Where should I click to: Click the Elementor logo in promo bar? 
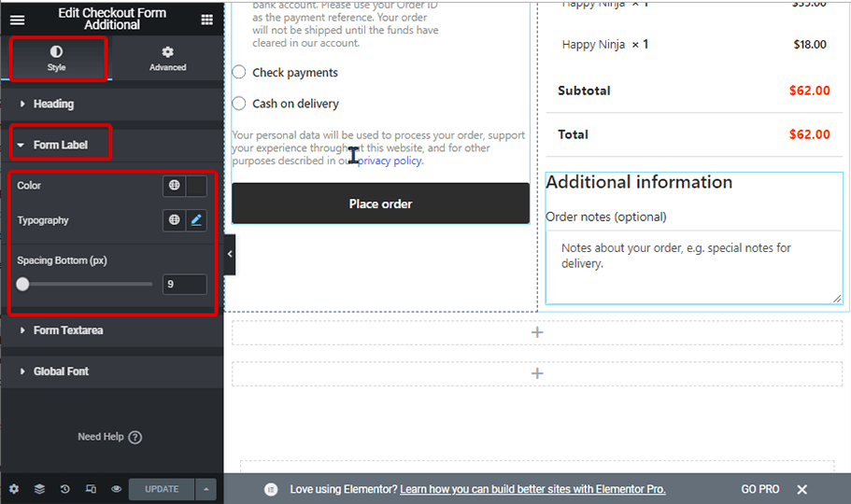[271, 489]
